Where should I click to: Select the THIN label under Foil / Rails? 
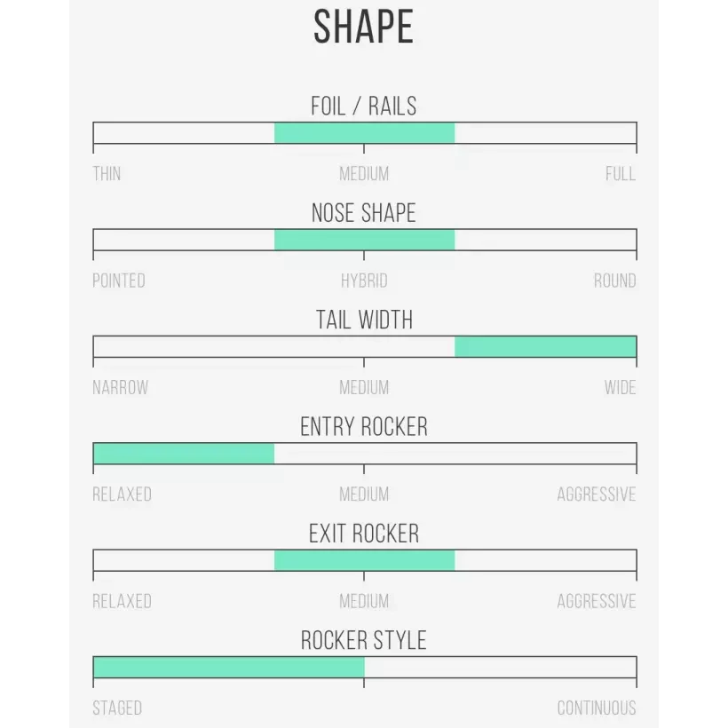tap(107, 174)
